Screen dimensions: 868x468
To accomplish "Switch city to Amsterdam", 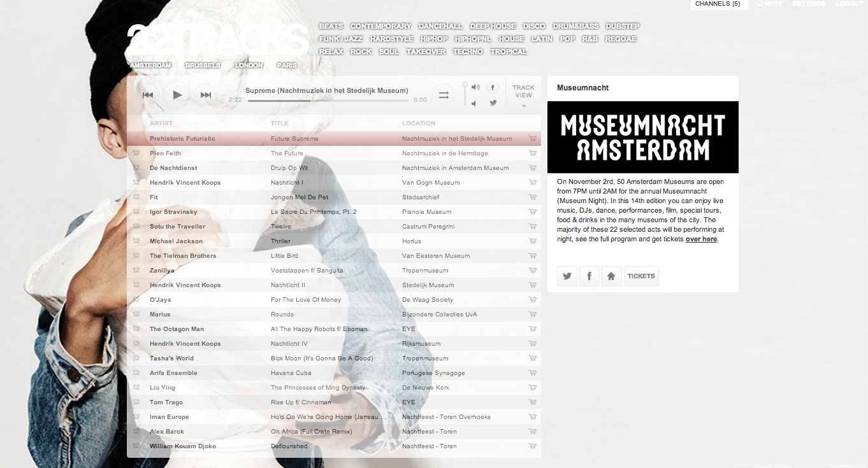I will (151, 66).
